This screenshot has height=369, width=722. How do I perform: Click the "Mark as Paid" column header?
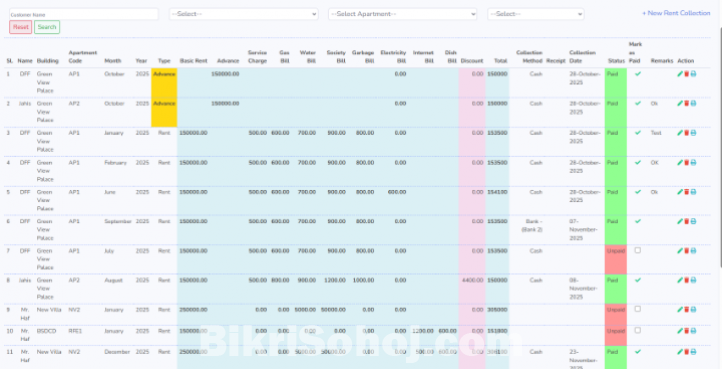[635, 53]
